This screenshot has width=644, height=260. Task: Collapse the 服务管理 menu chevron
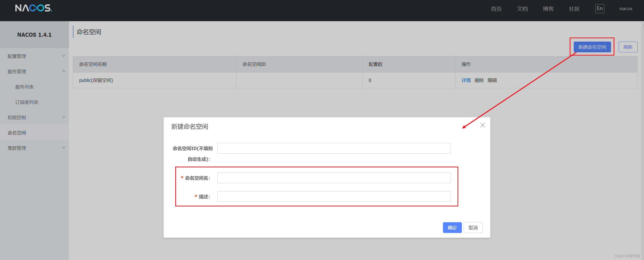click(x=64, y=71)
